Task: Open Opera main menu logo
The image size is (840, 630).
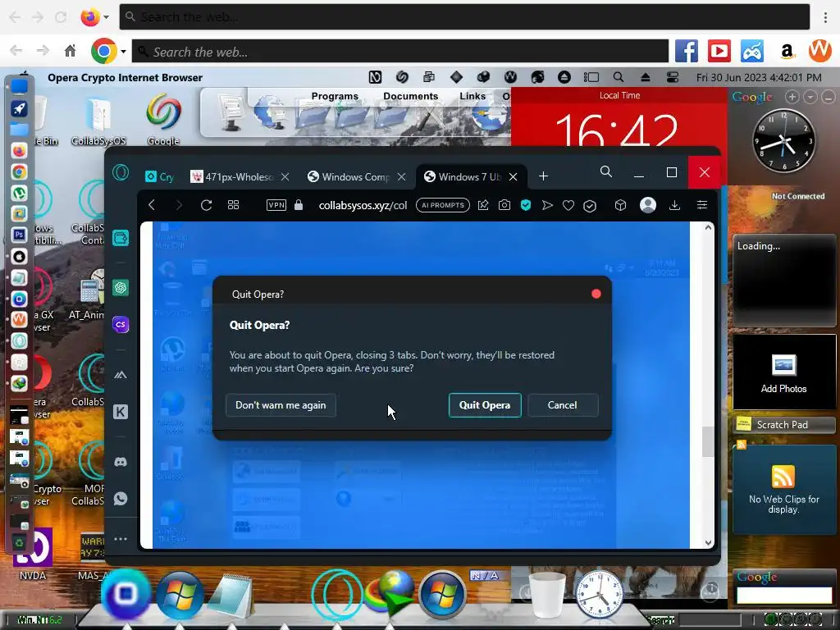Action: point(121,172)
